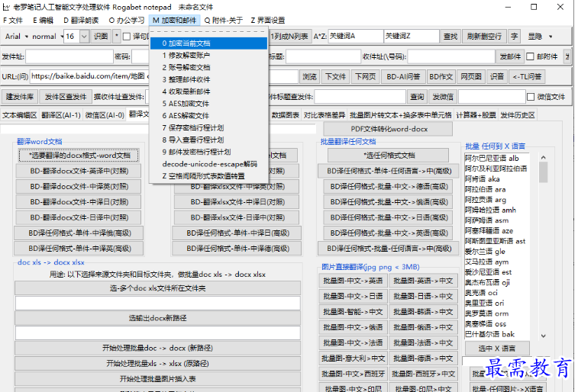
Task: Open the 数据图表 tab
Action: pyautogui.click(x=286, y=115)
